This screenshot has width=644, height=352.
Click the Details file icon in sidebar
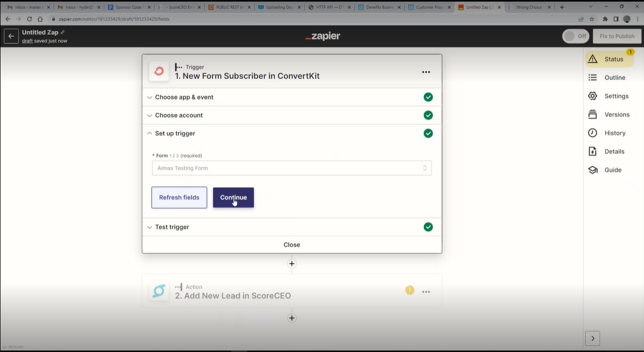(x=593, y=151)
